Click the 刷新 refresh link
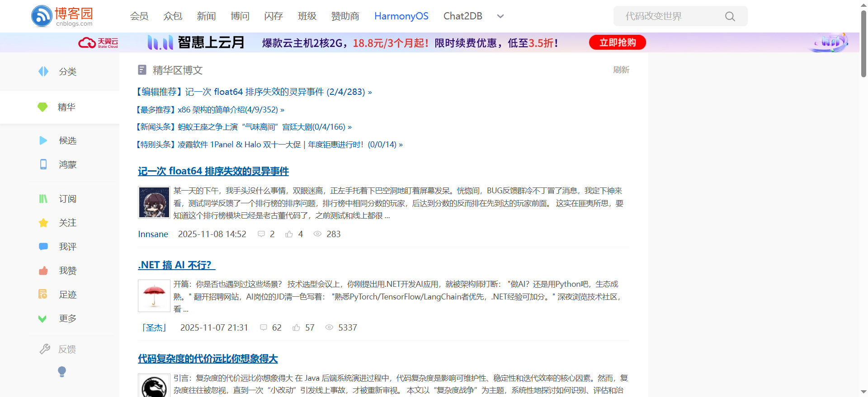Viewport: 868px width, 397px height. point(621,70)
